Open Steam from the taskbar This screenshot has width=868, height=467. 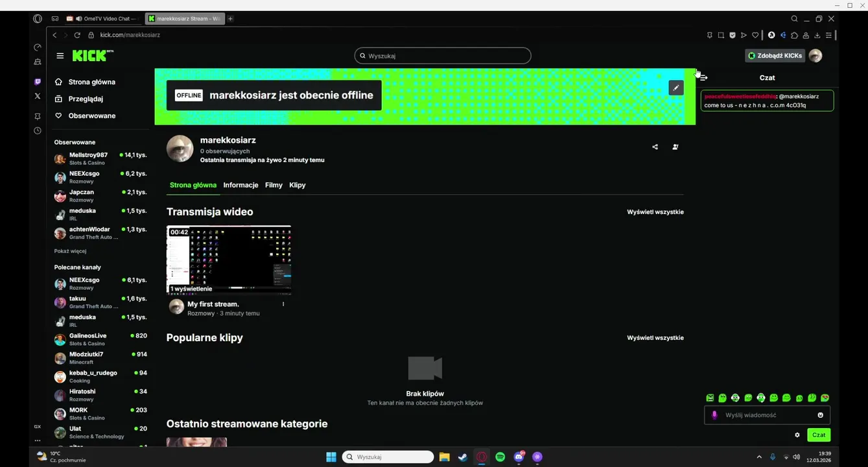click(x=463, y=457)
